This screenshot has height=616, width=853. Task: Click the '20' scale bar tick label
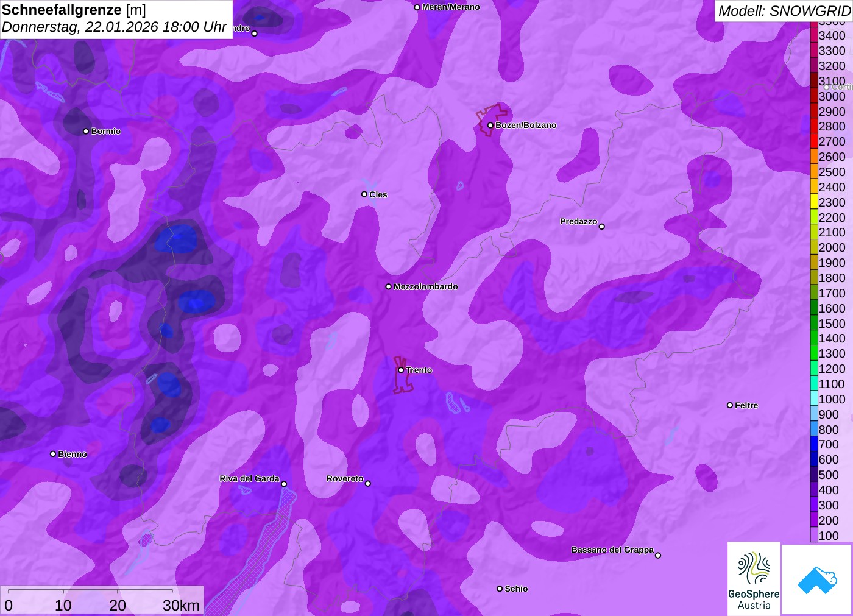[118, 605]
